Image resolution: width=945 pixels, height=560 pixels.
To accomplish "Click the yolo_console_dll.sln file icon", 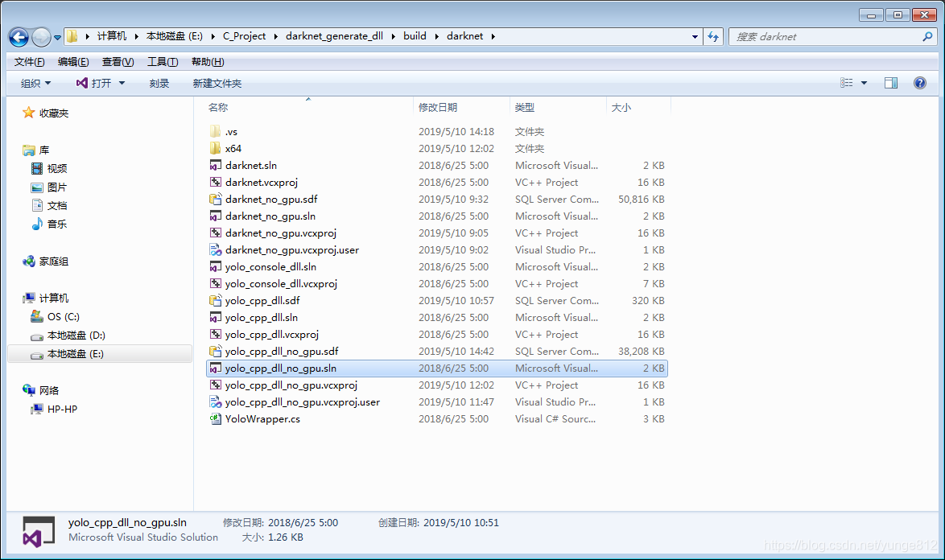I will pos(215,267).
